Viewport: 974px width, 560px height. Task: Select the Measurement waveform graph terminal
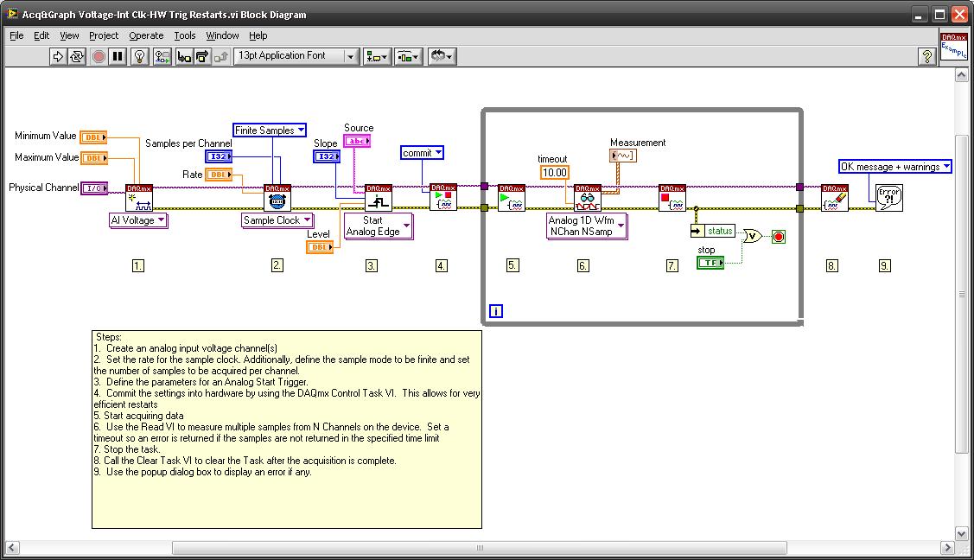623,156
